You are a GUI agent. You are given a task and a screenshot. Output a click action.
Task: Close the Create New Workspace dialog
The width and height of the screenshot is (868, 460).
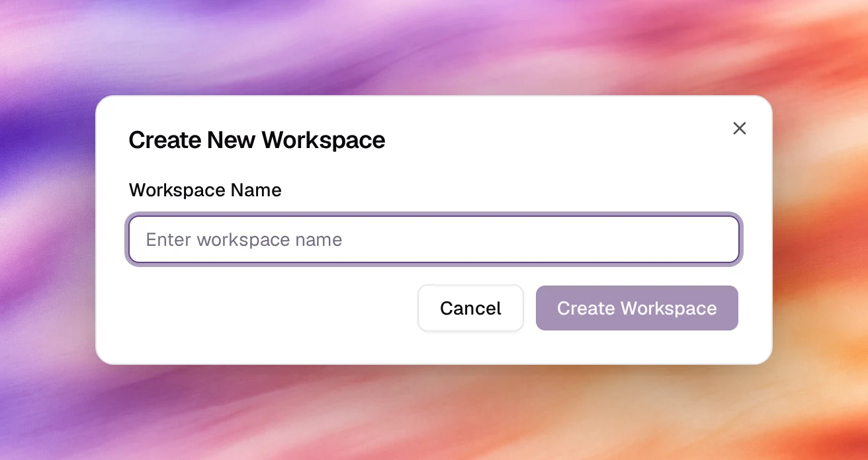coord(740,128)
